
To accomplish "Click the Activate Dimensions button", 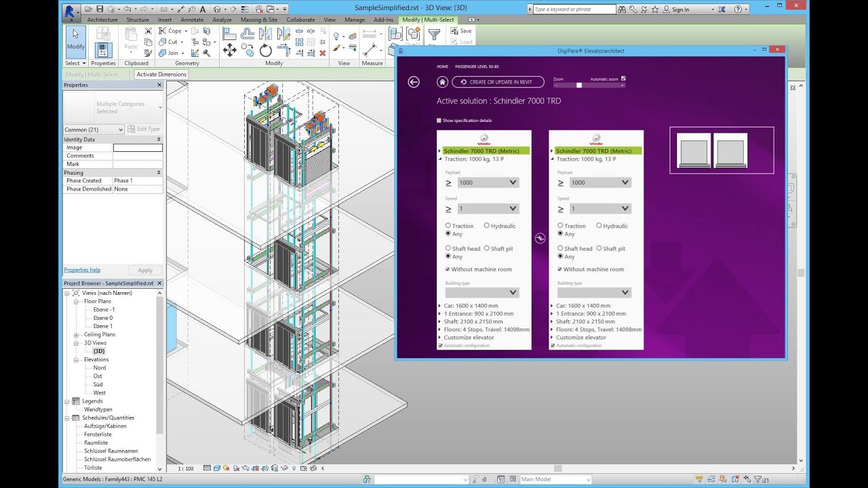I will tap(161, 75).
